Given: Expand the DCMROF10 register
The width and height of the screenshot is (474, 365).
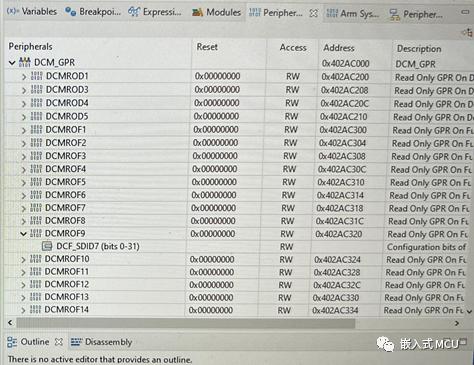Looking at the screenshot, I should coord(23,260).
